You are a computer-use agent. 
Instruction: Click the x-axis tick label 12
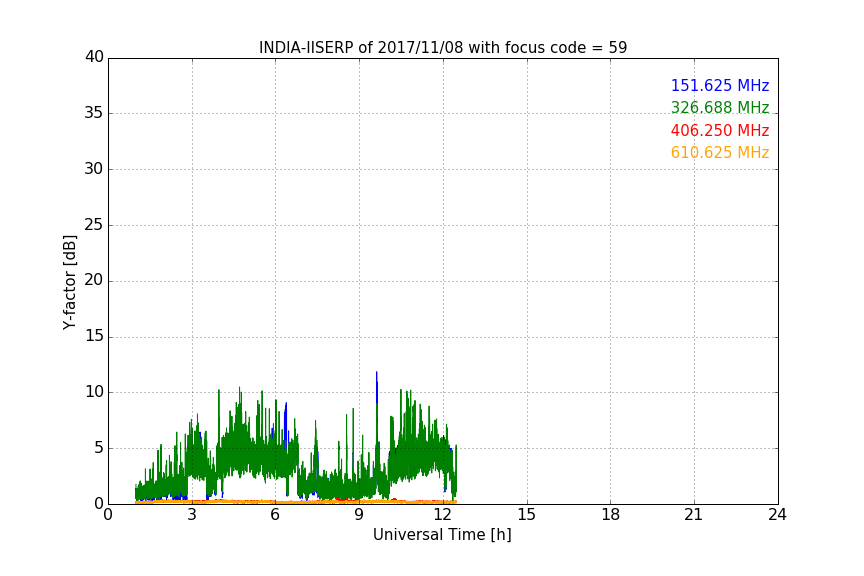(x=443, y=515)
